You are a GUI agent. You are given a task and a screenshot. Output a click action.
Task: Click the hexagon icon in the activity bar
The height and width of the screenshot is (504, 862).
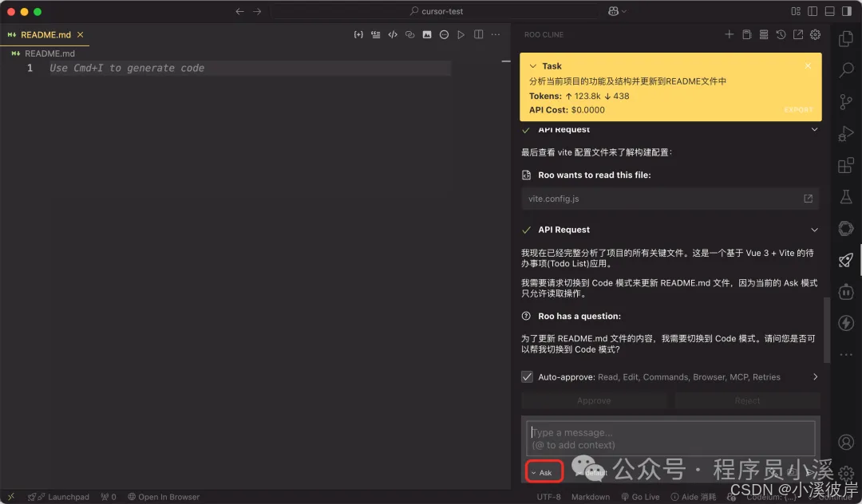[x=846, y=228]
